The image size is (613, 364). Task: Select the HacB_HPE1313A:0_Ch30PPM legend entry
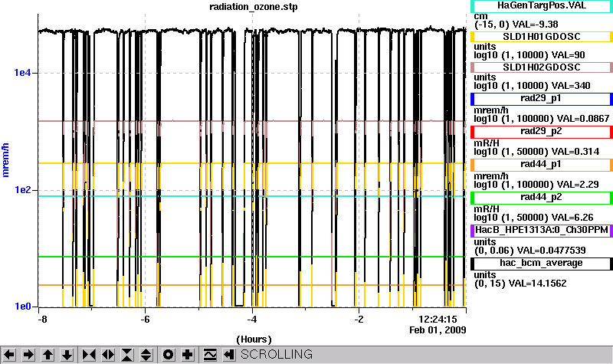pos(542,231)
